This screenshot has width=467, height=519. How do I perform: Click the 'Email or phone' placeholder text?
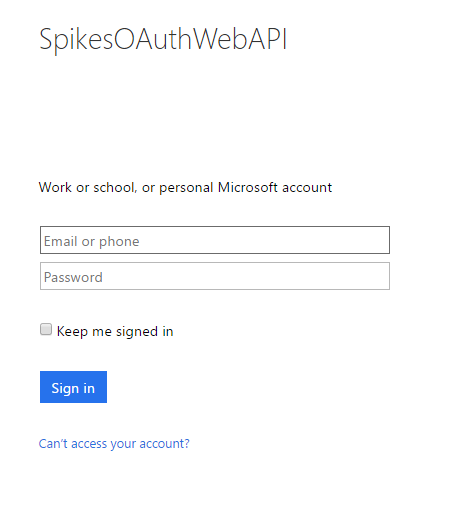(x=91, y=241)
